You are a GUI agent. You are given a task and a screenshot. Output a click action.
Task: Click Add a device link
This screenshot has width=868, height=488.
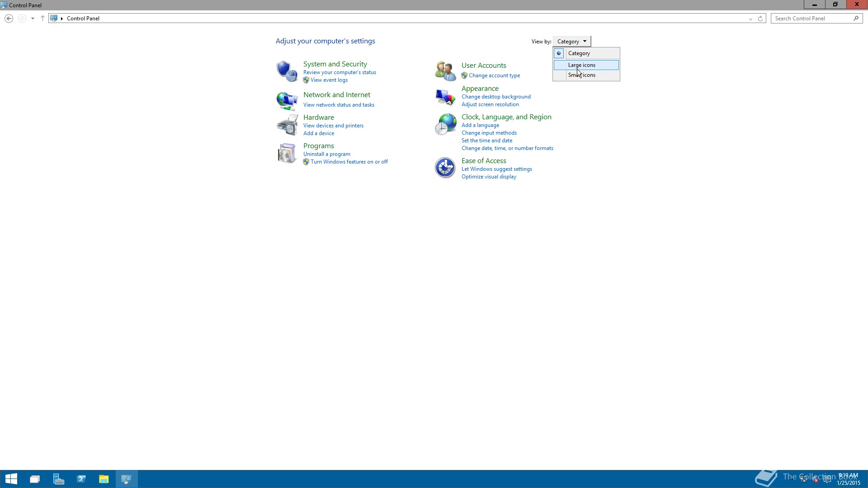pos(319,133)
